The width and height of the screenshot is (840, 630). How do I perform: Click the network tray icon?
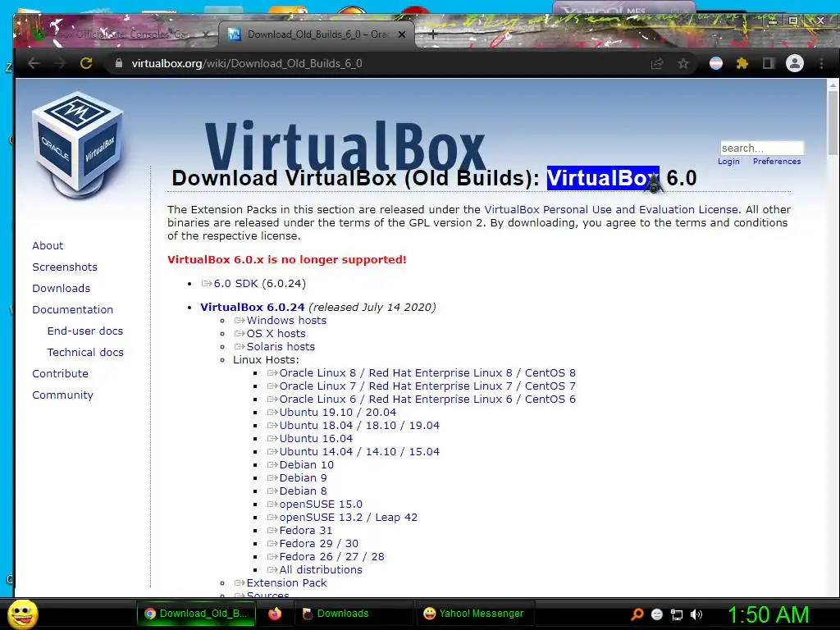click(677, 614)
